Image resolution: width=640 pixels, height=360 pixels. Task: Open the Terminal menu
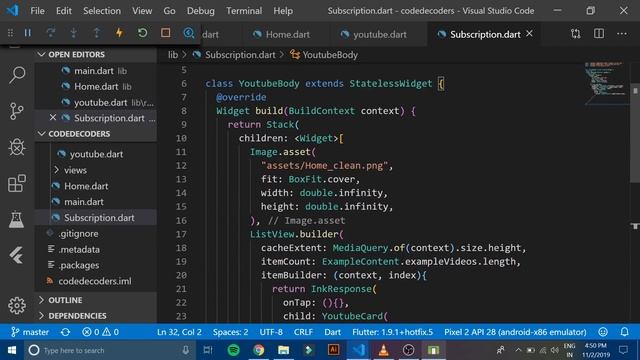[x=244, y=11]
